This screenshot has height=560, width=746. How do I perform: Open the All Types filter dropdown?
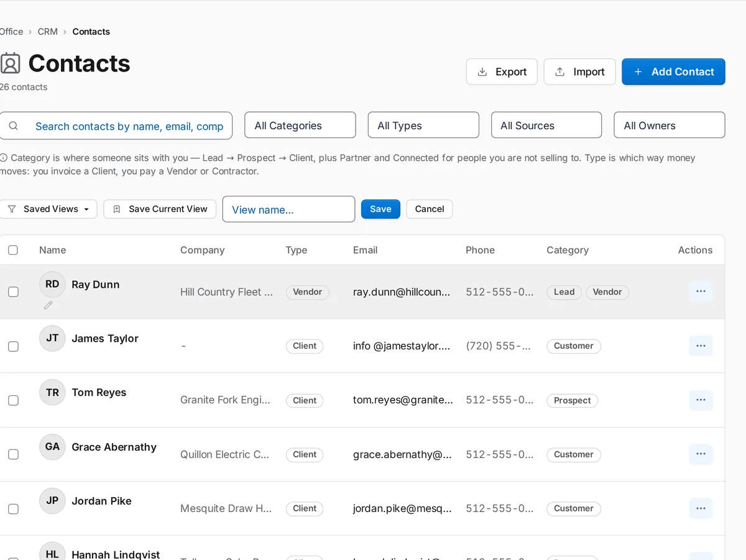point(423,125)
